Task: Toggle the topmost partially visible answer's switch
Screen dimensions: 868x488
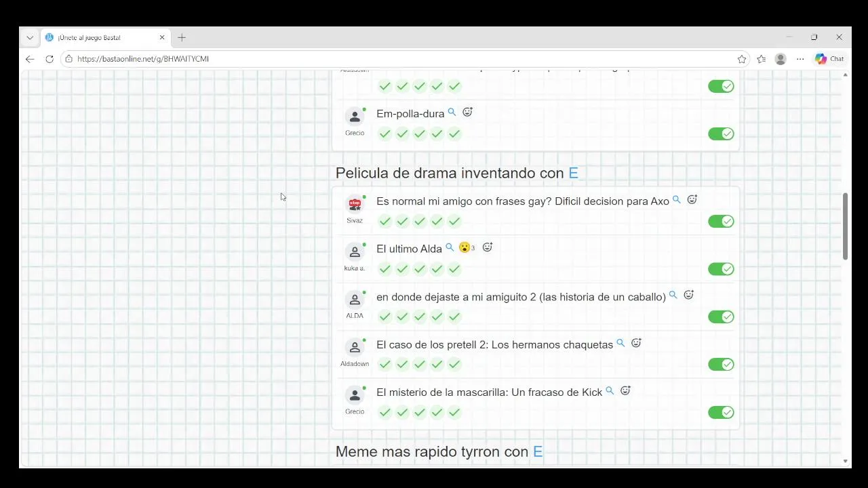Action: [x=721, y=86]
